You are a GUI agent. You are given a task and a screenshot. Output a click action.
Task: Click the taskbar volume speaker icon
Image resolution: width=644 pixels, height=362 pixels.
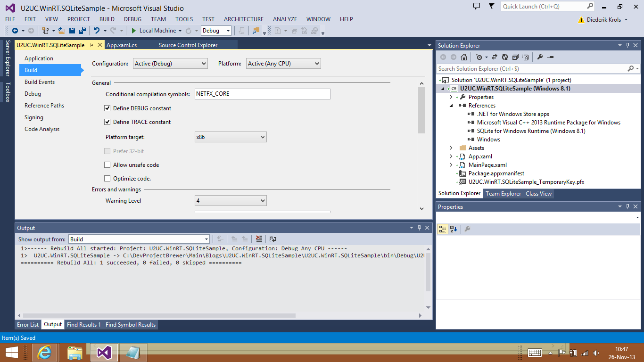click(596, 353)
